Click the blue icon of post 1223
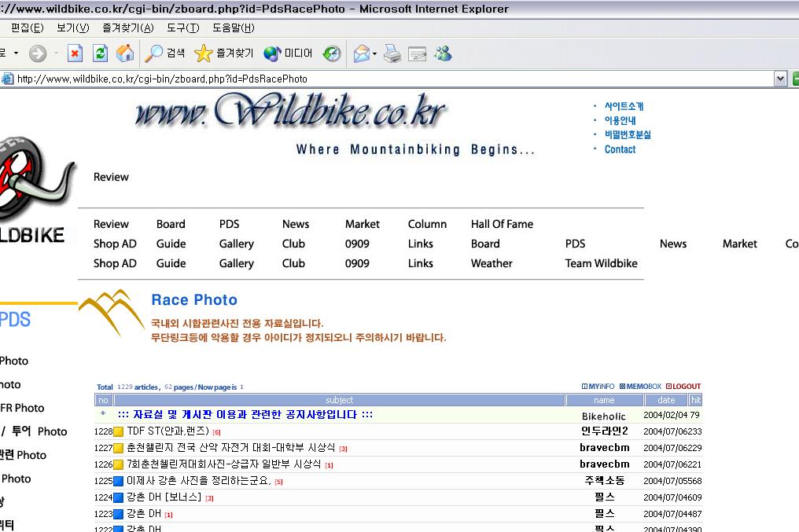The width and height of the screenshot is (799, 532). pyautogui.click(x=118, y=514)
